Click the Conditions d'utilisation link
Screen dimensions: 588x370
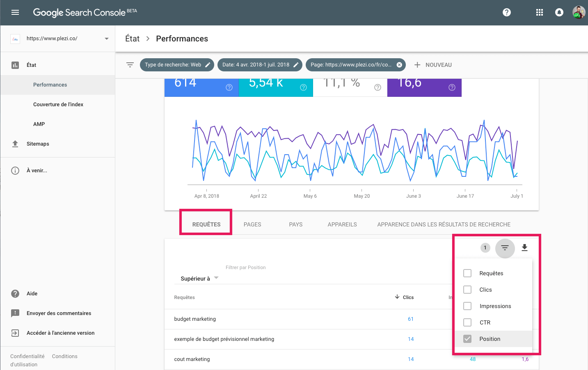pyautogui.click(x=65, y=356)
